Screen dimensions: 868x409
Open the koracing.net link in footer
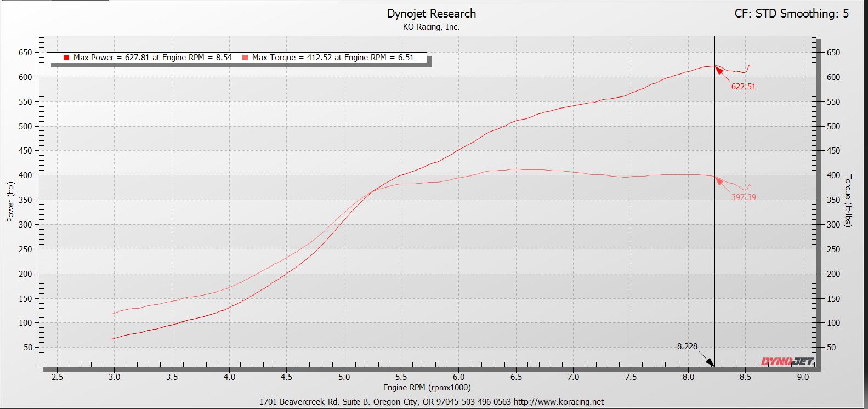tap(558, 402)
